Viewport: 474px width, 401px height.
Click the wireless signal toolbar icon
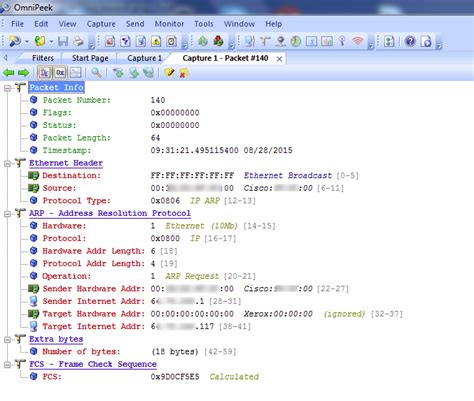(x=358, y=41)
